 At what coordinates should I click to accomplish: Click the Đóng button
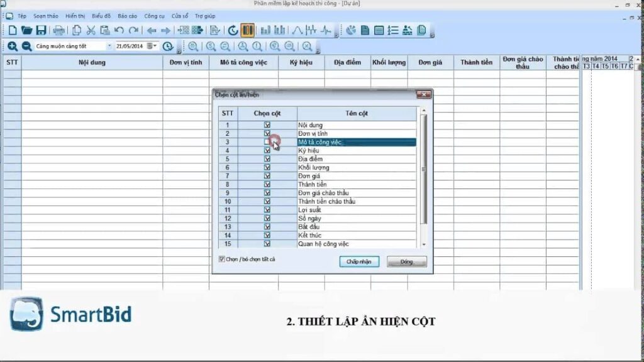pos(407,261)
